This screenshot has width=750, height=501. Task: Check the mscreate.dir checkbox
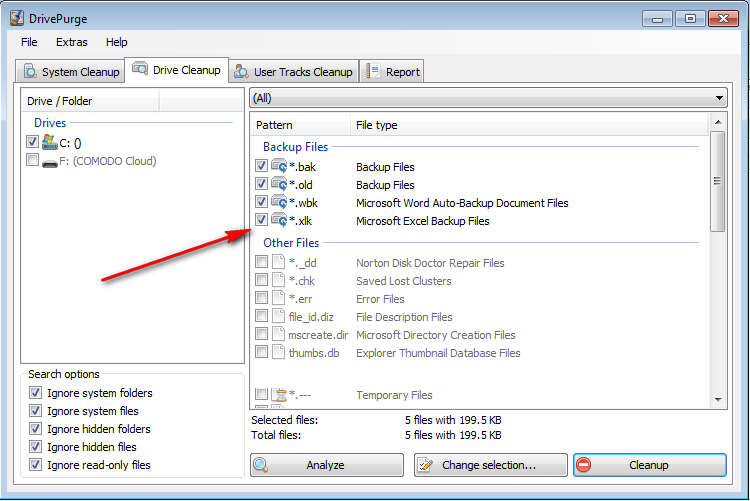(x=261, y=334)
